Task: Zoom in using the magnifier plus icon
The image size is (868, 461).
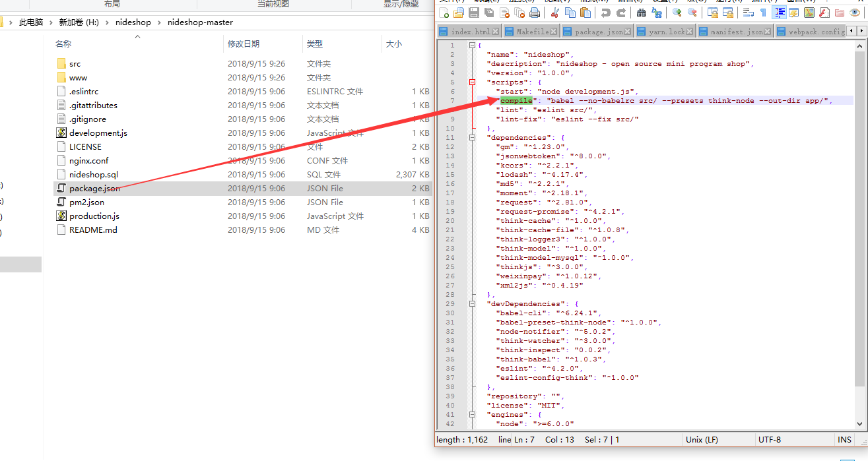Action: click(x=677, y=13)
